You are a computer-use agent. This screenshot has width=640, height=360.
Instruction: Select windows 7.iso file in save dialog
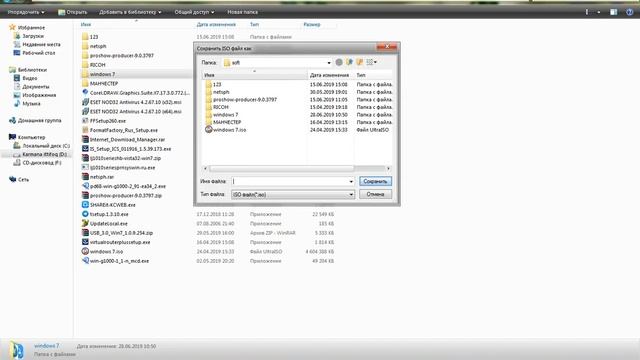(229, 130)
